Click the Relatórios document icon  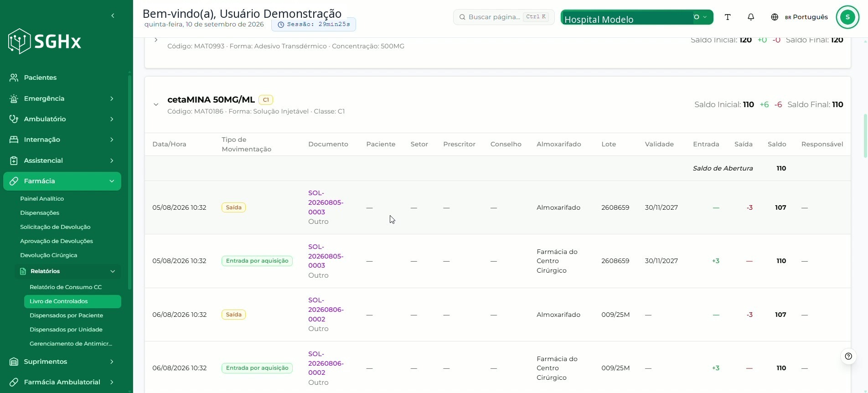(x=23, y=271)
